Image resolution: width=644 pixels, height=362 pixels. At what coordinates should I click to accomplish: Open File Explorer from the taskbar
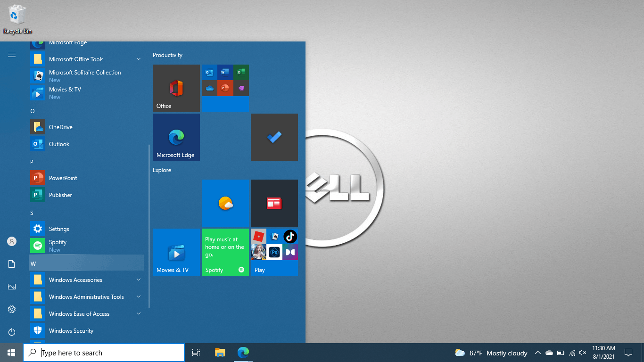point(220,353)
